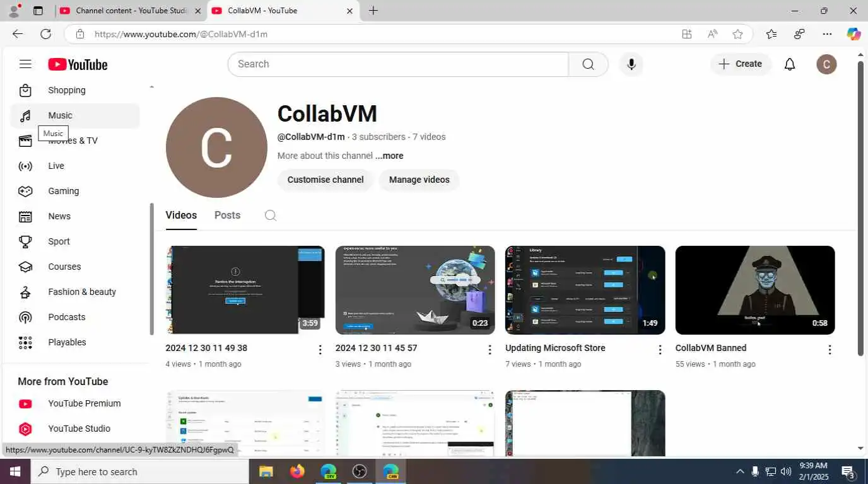Open the Edge profile icon
The height and width of the screenshot is (484, 868).
tap(14, 10)
